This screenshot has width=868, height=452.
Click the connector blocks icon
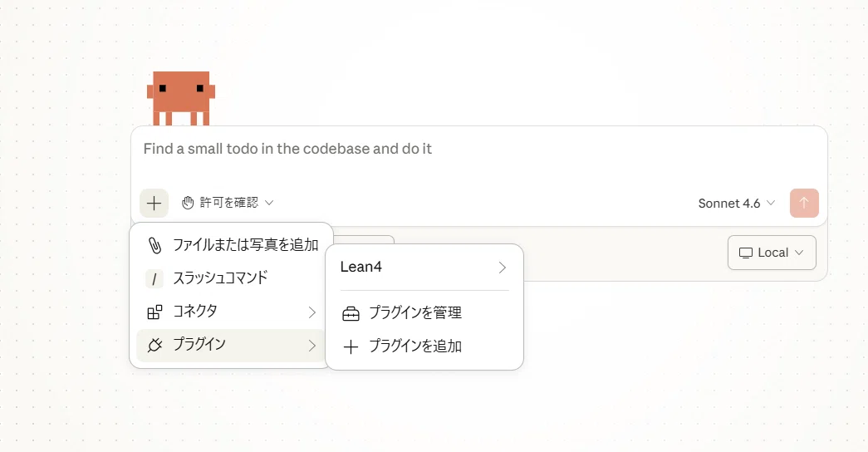[x=154, y=312]
